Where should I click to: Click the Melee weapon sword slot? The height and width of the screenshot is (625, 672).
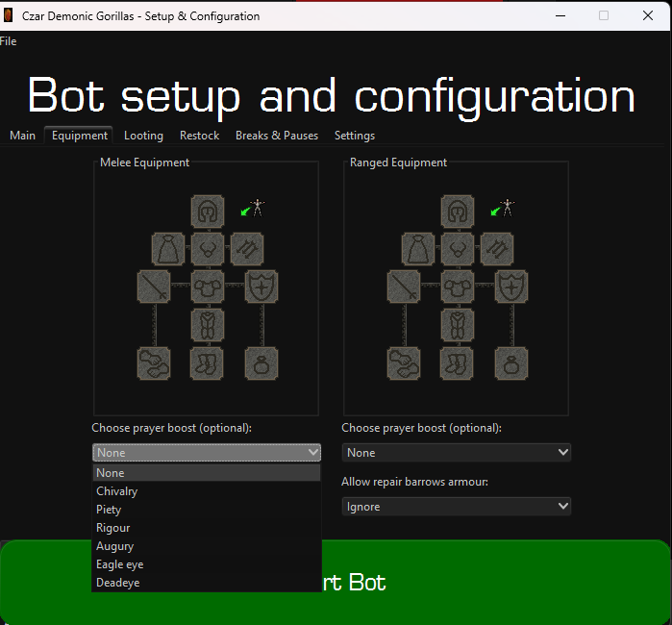(156, 287)
